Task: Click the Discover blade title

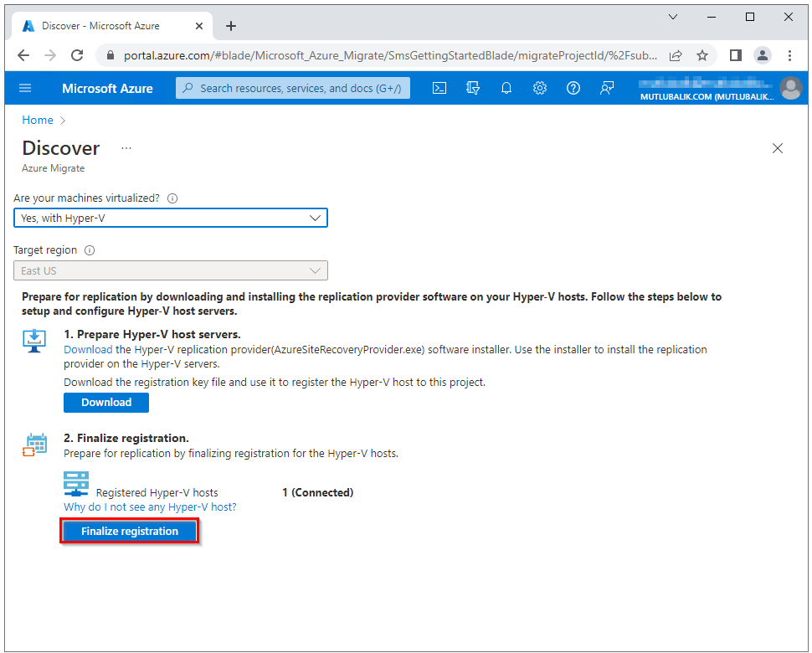Action: tap(61, 149)
